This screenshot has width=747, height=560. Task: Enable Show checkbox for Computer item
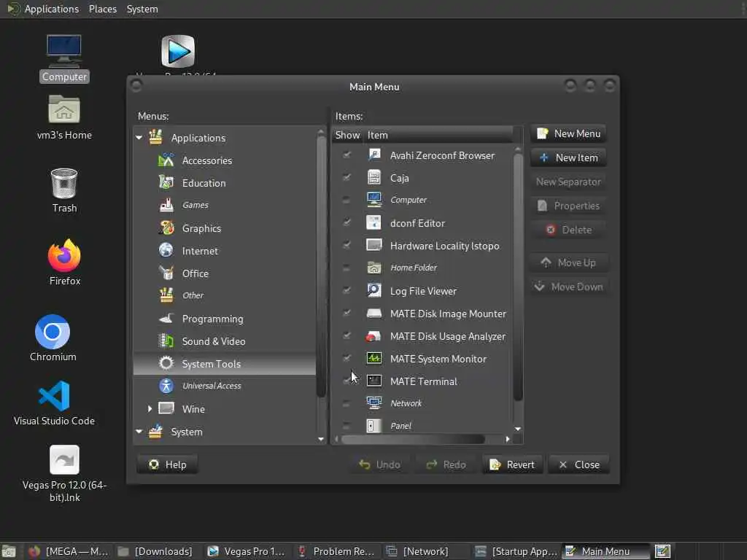(x=347, y=200)
